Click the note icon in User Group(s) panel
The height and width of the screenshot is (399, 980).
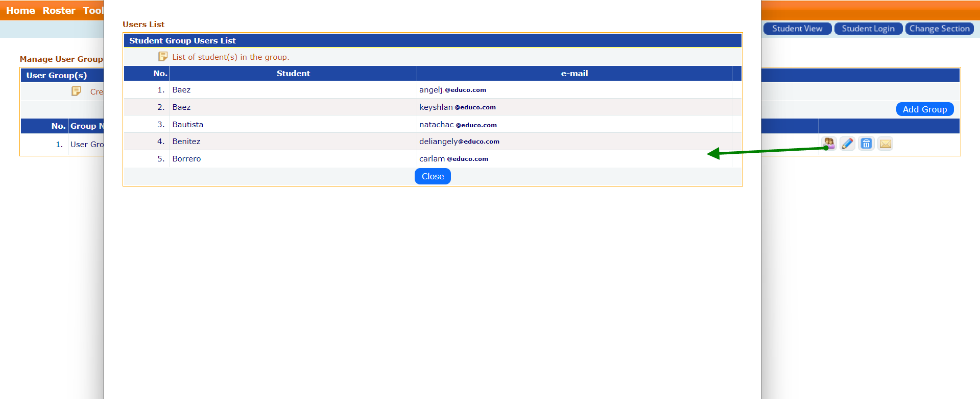76,91
